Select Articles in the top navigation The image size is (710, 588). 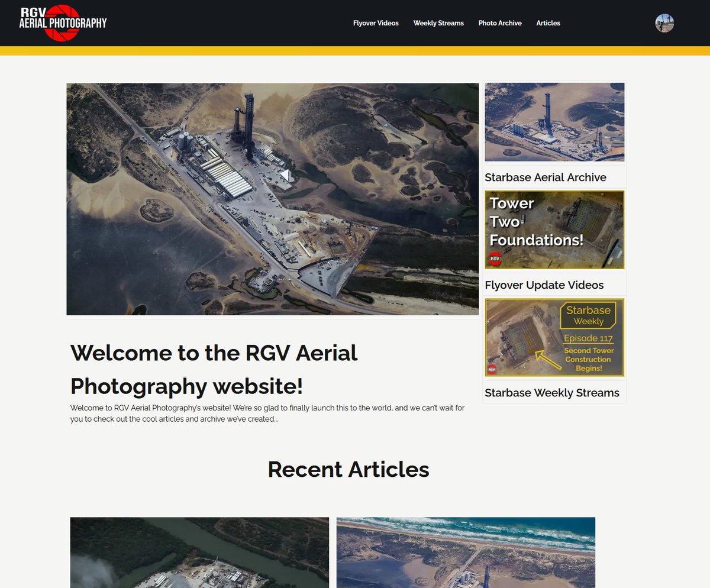(x=548, y=23)
